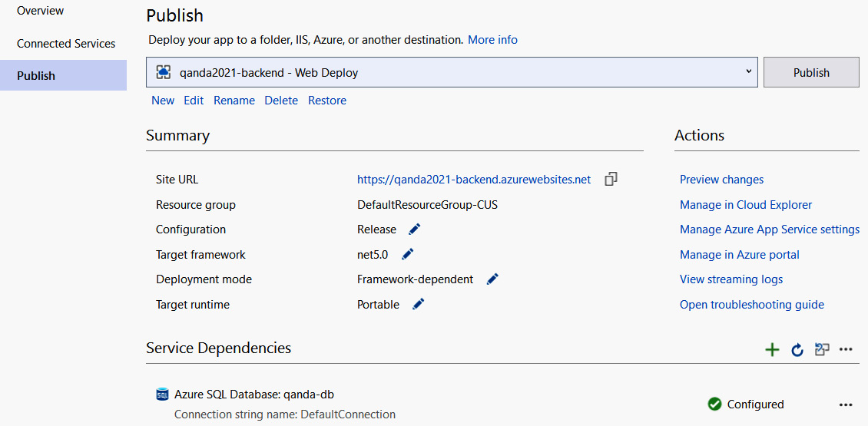Rename the publish profile
This screenshot has height=426, width=868.
coord(234,100)
